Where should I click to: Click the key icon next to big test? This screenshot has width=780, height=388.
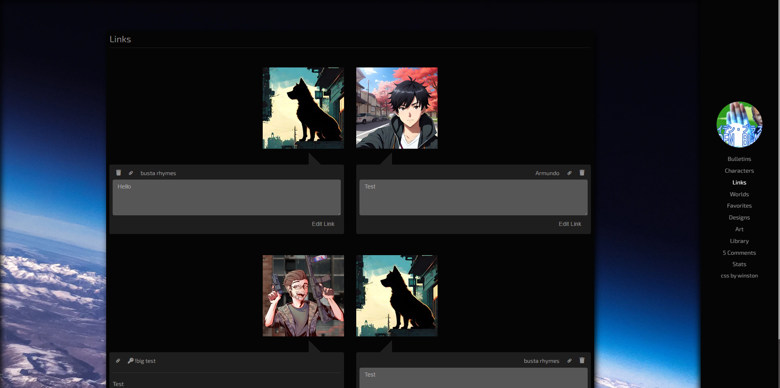click(x=130, y=361)
